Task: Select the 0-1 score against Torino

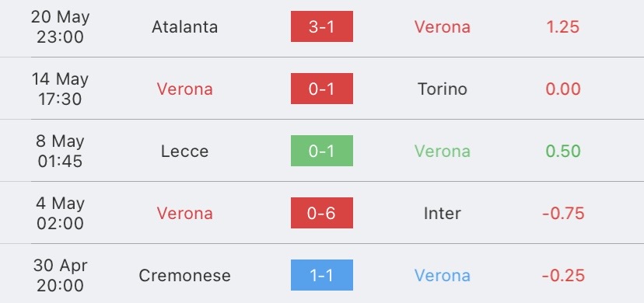Action: tap(321, 89)
